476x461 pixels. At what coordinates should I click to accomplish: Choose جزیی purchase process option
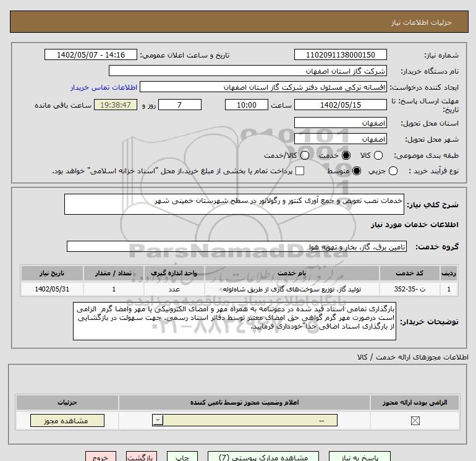point(393,171)
